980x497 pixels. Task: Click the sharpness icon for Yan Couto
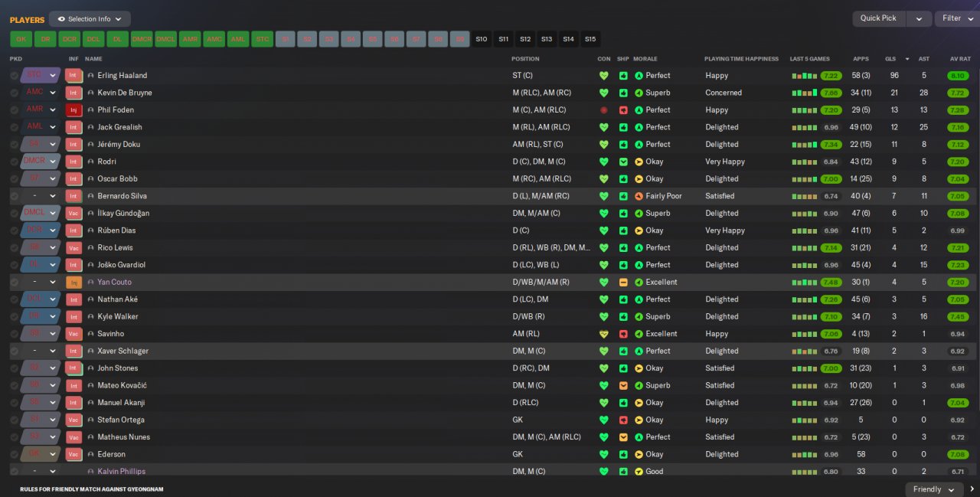coord(623,283)
